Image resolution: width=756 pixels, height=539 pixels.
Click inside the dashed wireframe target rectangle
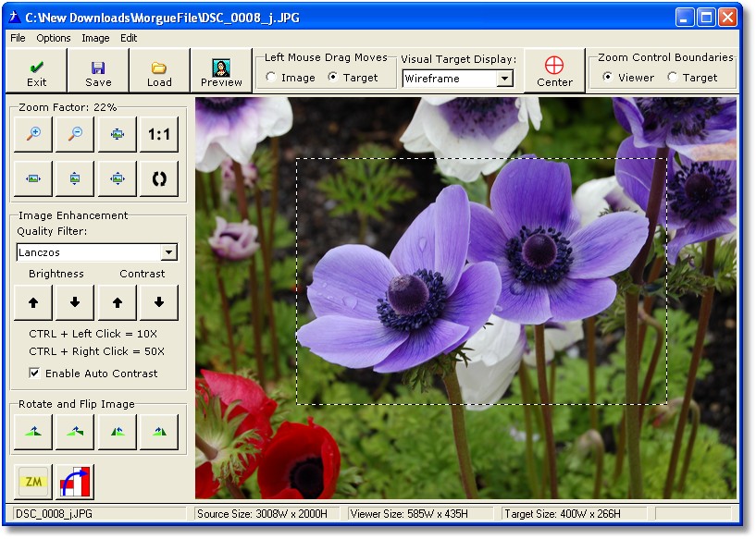(482, 281)
